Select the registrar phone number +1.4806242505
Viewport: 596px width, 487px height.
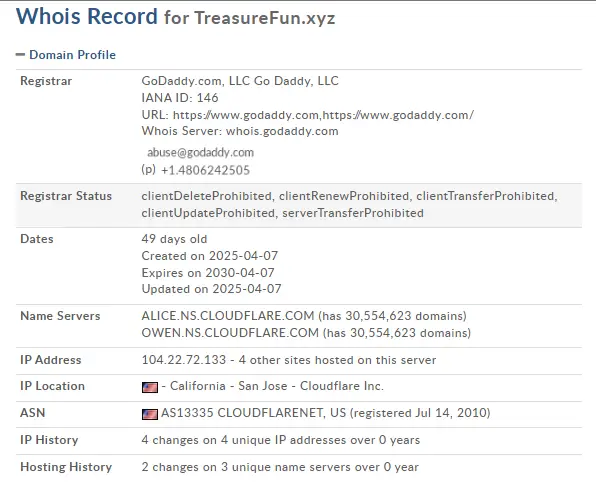(x=205, y=170)
